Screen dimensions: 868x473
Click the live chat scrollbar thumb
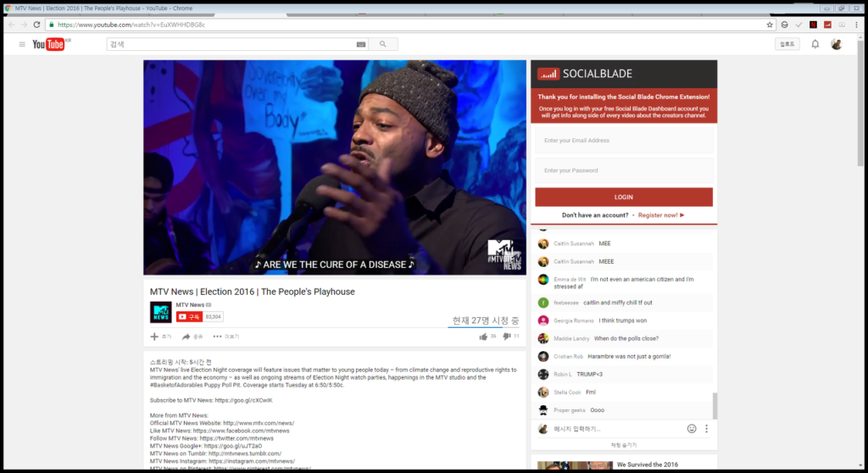coord(715,406)
